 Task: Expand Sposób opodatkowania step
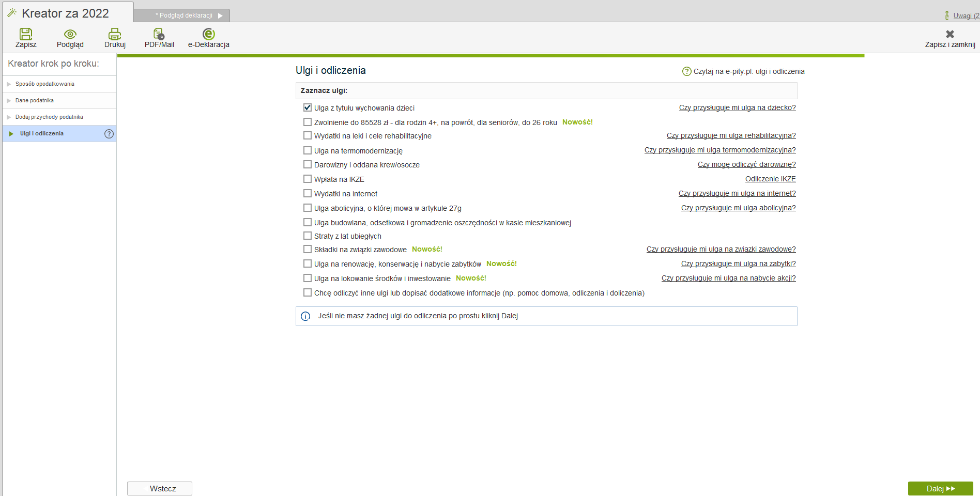(x=9, y=84)
